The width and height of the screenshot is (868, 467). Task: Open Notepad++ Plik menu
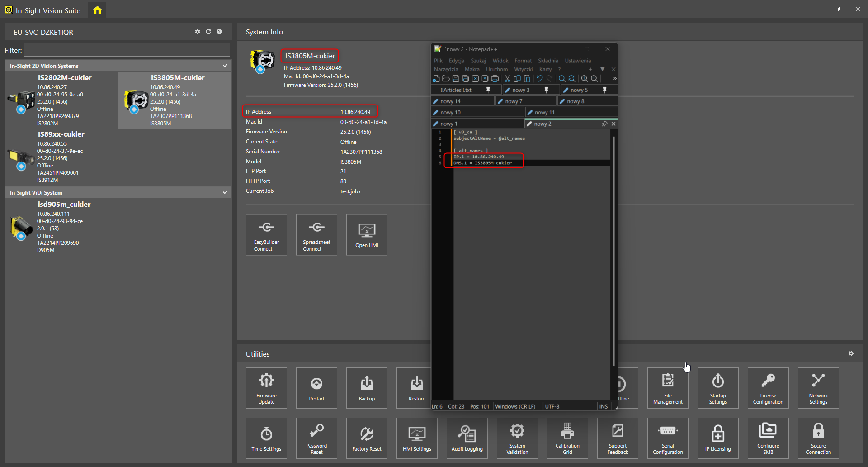pyautogui.click(x=438, y=61)
